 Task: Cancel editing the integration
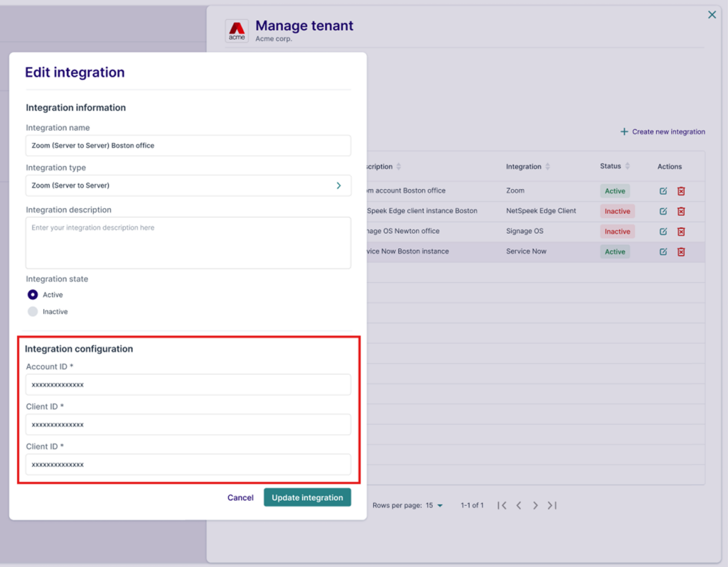pos(240,497)
